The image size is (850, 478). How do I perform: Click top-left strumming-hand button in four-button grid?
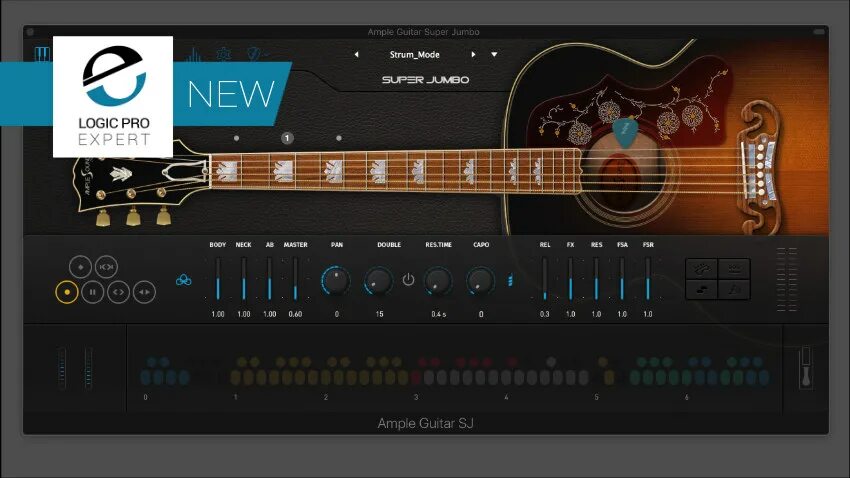coord(701,269)
